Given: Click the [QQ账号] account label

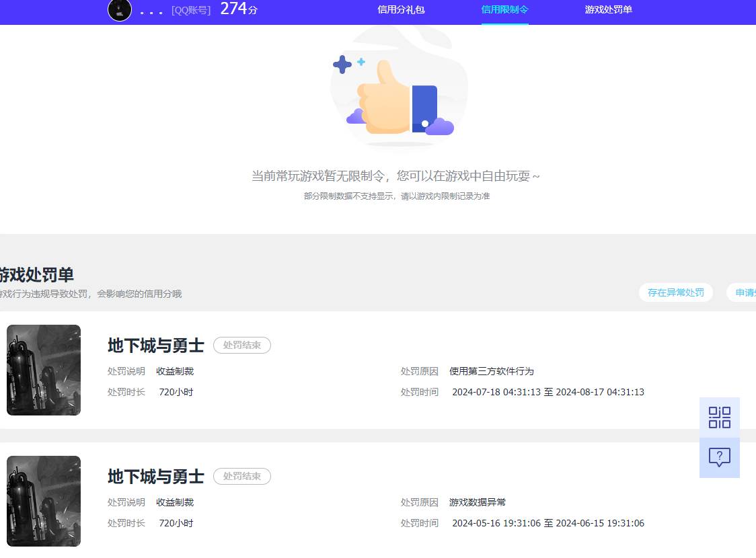Looking at the screenshot, I should [x=190, y=10].
